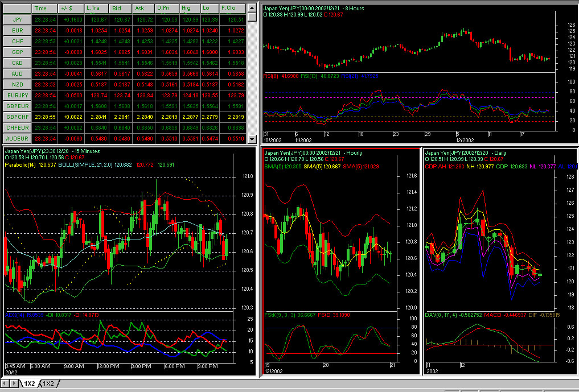Viewport: 579px width, 392px height.
Task: Select the active bold 1X2 tab
Action: [30, 383]
